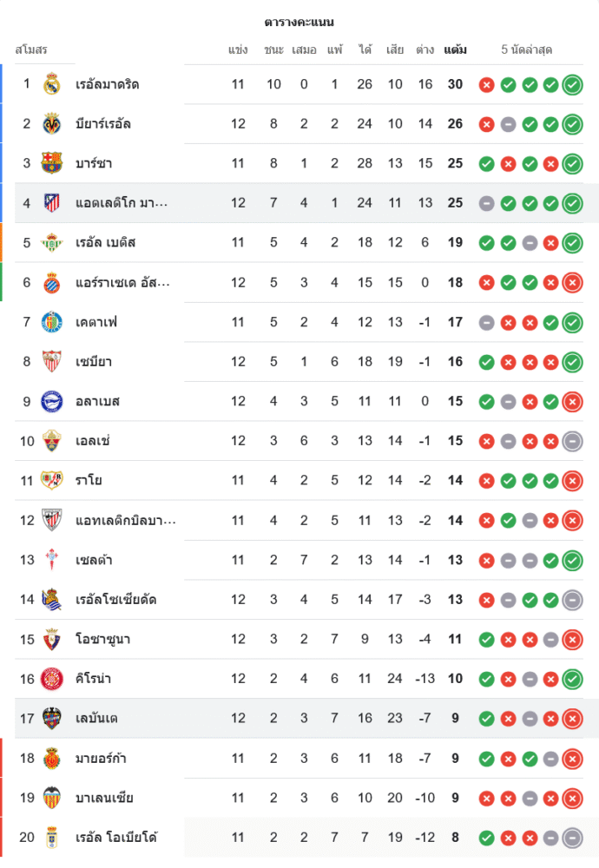Click the 5 นัดล่าสุด column header

coord(527,50)
